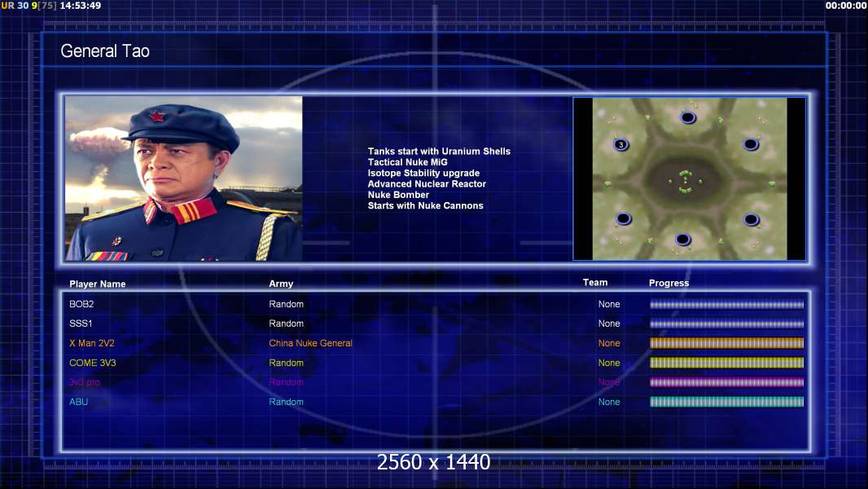
Task: Click the Progress column header
Action: pyautogui.click(x=669, y=283)
